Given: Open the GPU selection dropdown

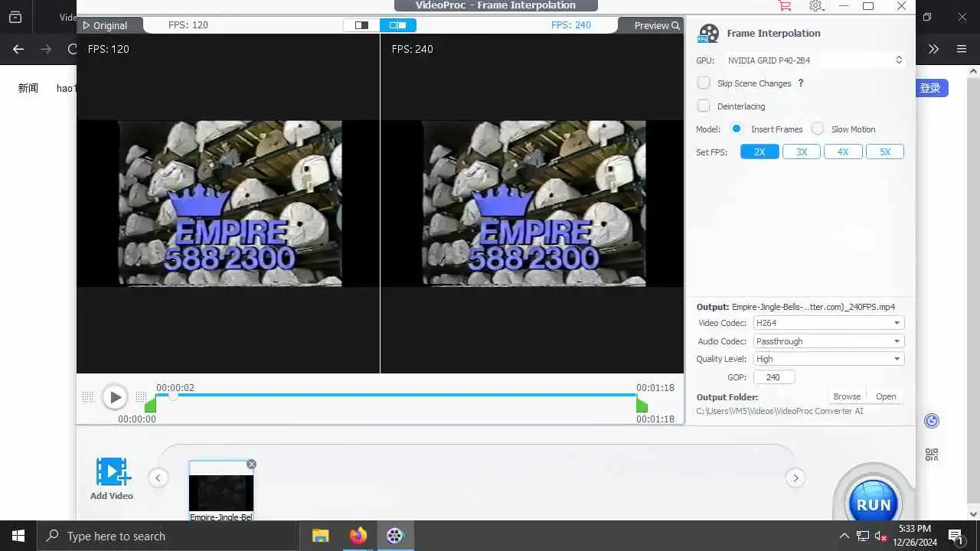Looking at the screenshot, I should (815, 60).
